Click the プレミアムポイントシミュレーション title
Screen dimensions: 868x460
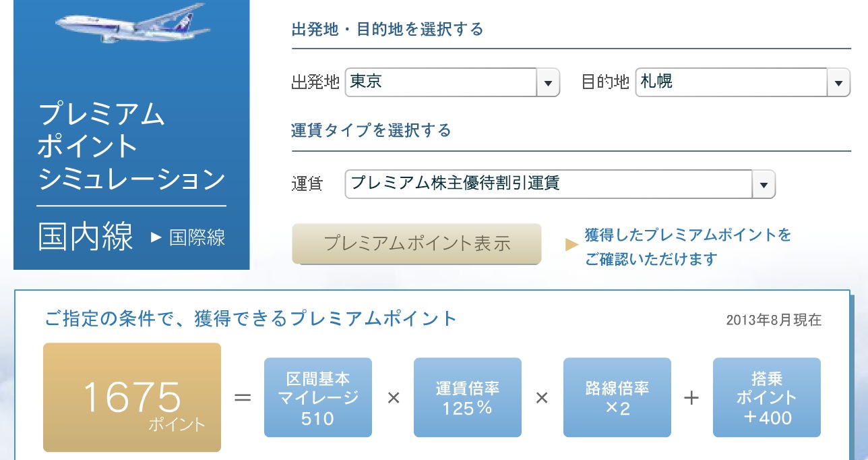[131, 147]
